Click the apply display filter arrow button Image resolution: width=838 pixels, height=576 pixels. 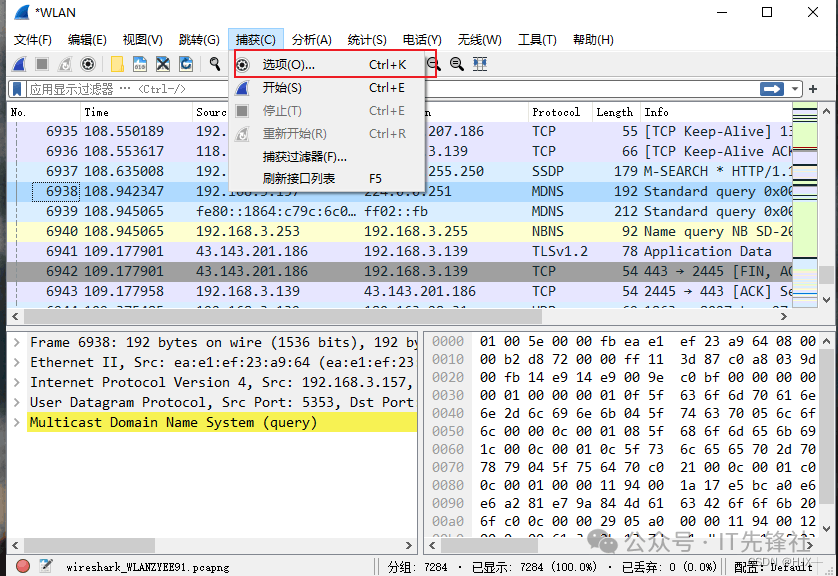772,89
